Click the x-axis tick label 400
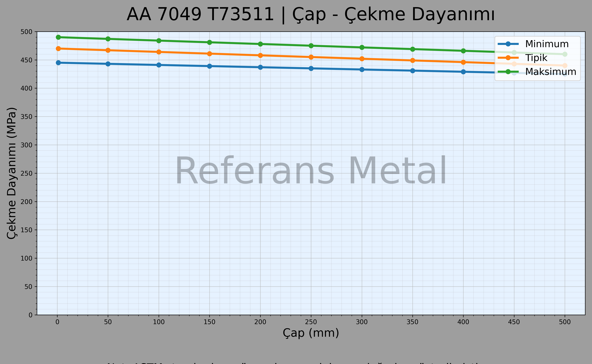Viewport: 592px width, 364px height. [x=463, y=322]
